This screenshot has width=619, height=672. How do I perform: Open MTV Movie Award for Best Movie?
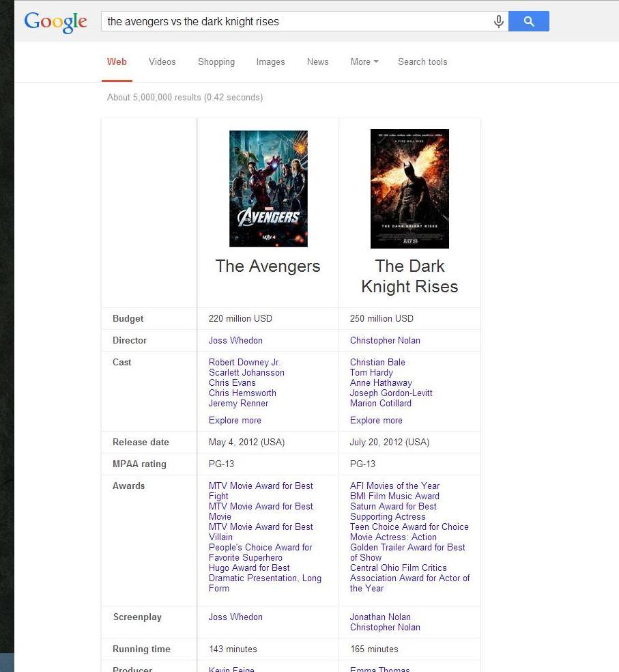pos(261,512)
